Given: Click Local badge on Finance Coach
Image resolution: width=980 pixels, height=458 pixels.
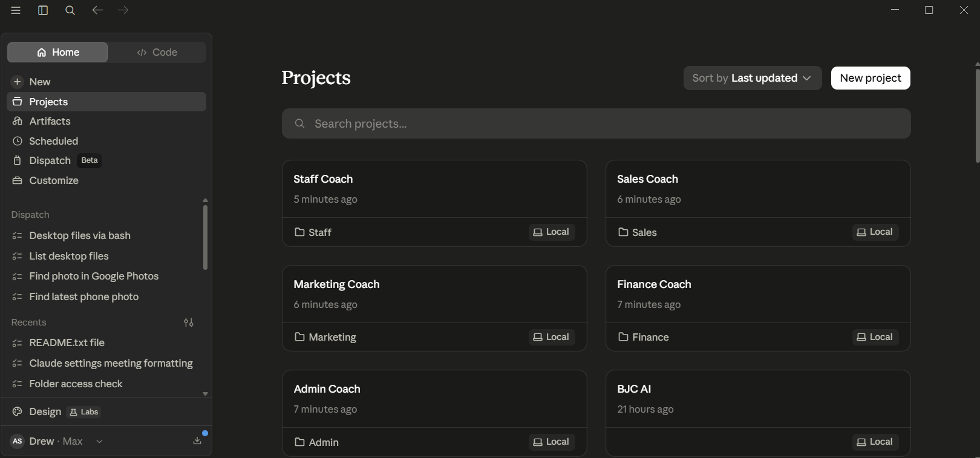Looking at the screenshot, I should (875, 337).
